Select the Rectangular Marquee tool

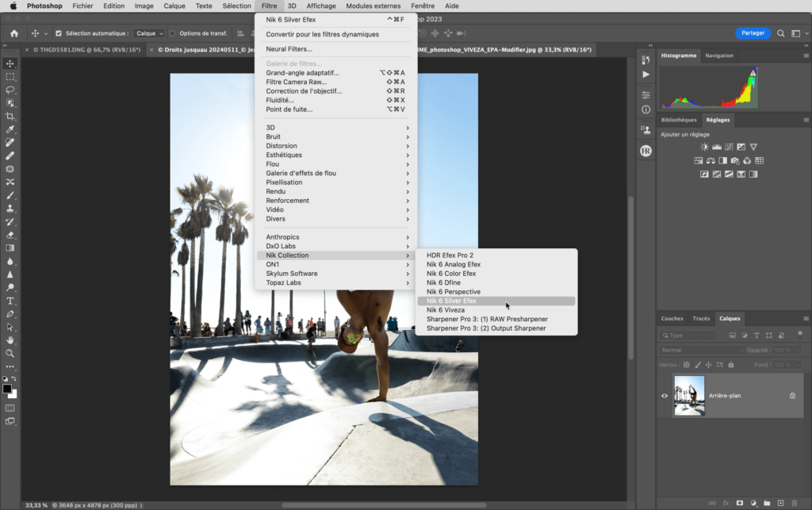(x=10, y=77)
